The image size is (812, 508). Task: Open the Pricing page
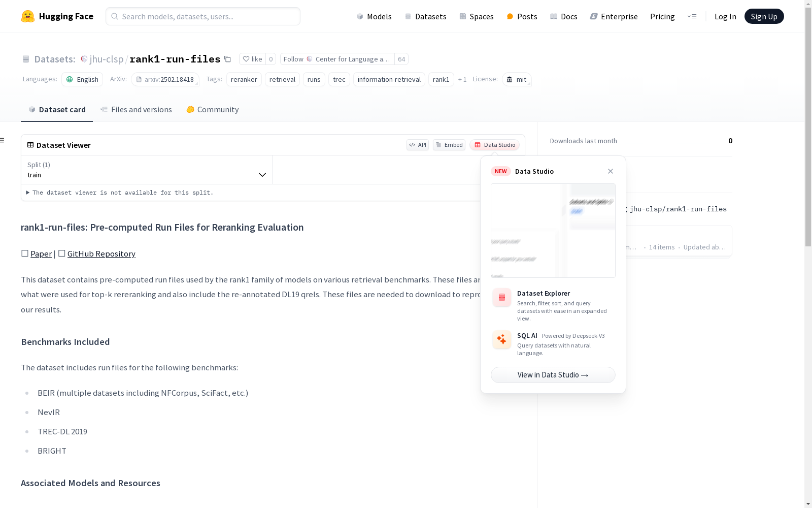click(x=662, y=16)
